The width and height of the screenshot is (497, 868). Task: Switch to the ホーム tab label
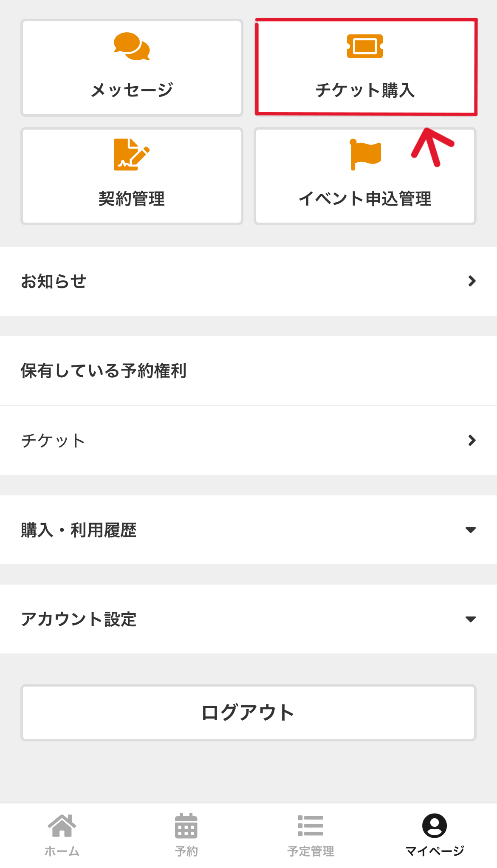coord(62,851)
